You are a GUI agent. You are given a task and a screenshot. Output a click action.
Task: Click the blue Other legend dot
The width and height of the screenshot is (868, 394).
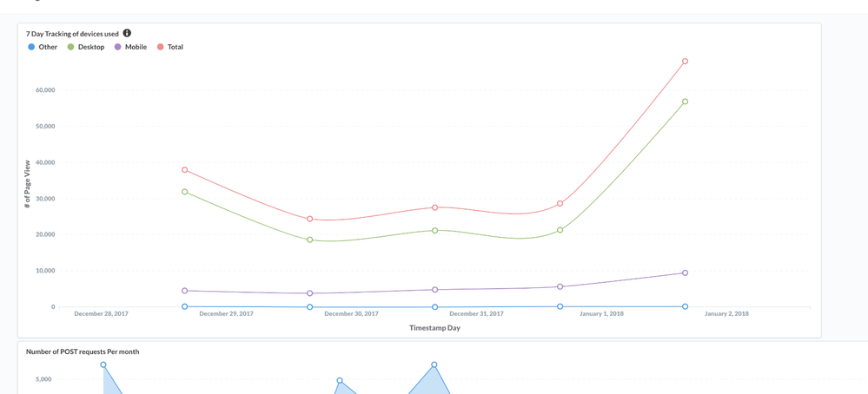tap(31, 47)
